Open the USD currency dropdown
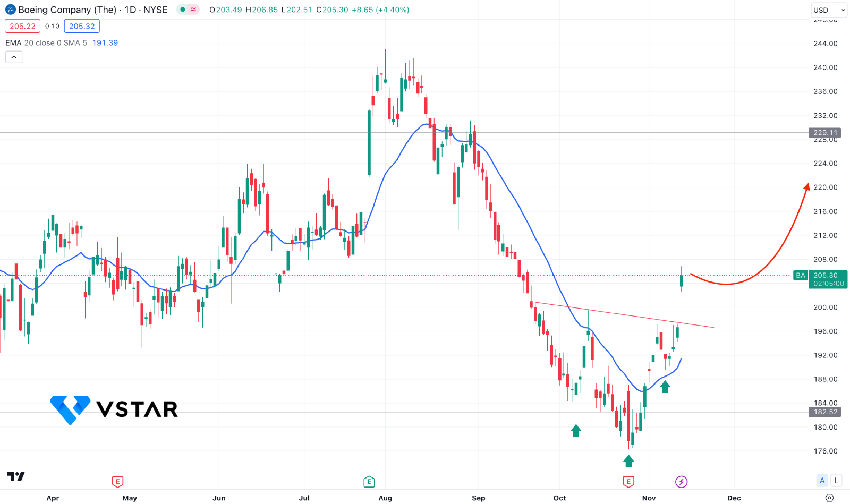Screen dimensions: 850x504 (x=829, y=10)
